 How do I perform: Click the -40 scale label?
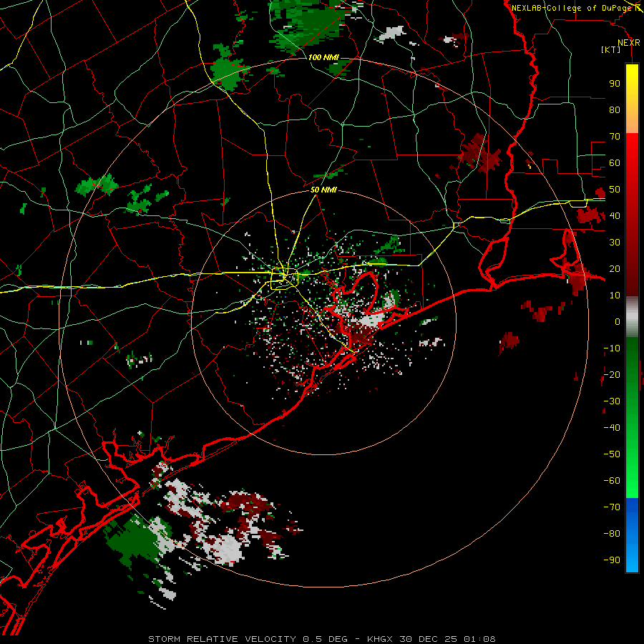[x=612, y=428]
